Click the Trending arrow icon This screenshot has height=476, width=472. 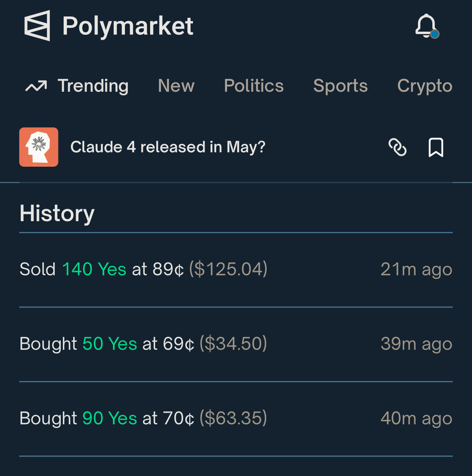36,86
